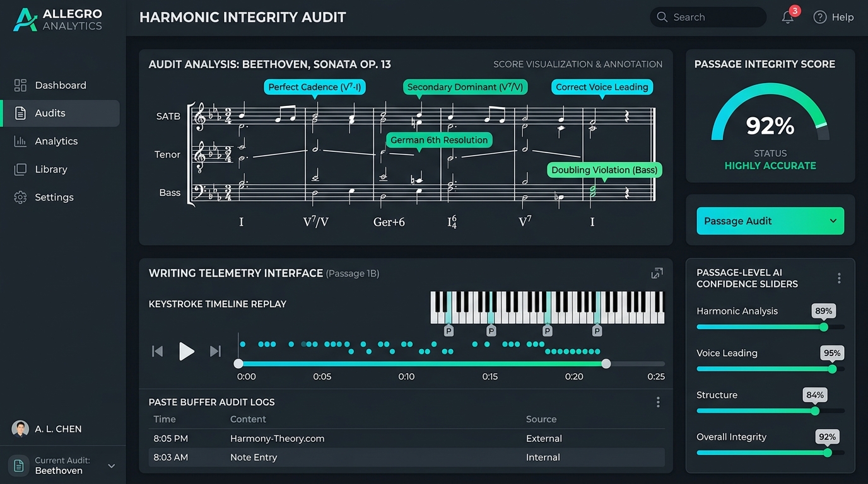Skip to end of keystroke replay
This screenshot has height=484, width=868.
coord(215,351)
